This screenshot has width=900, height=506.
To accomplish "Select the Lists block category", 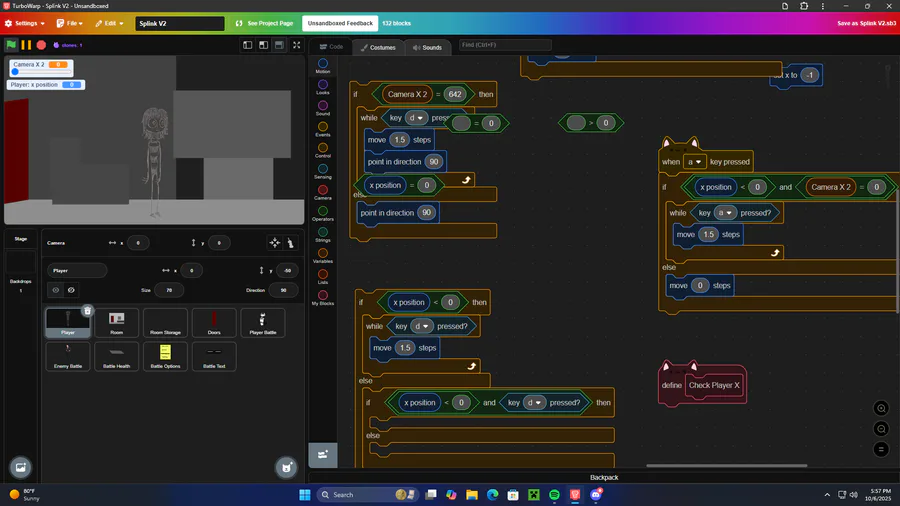I will (x=323, y=277).
